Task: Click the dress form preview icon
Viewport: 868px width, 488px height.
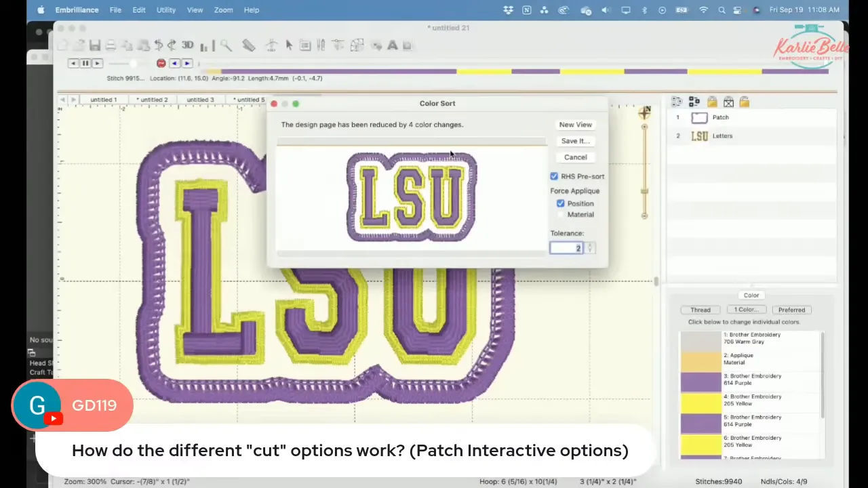Action: point(271,45)
